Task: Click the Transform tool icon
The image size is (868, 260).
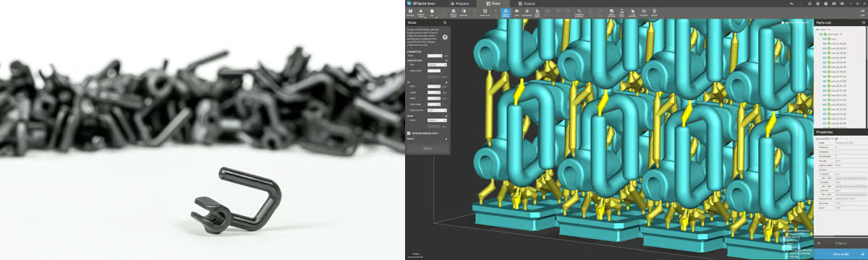Action: tap(527, 12)
